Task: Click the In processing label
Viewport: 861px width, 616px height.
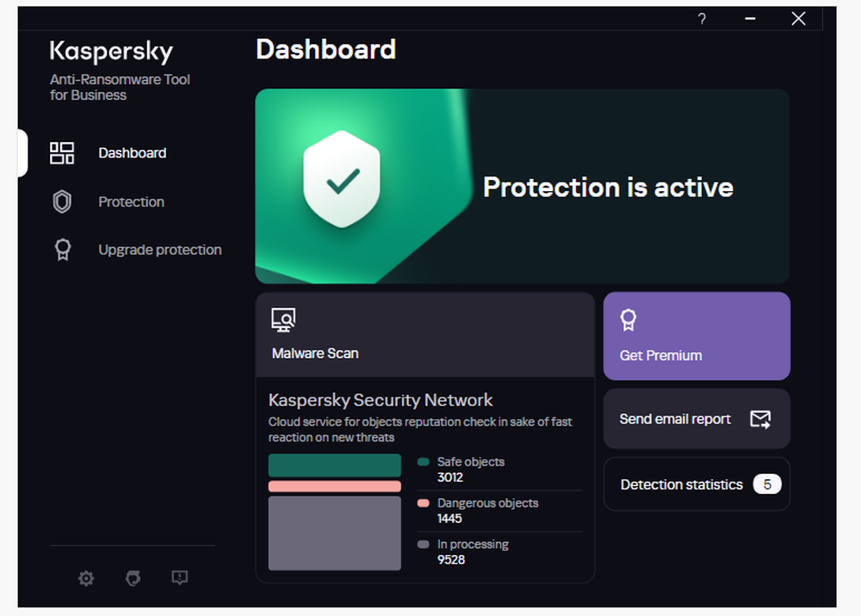Action: pos(473,544)
